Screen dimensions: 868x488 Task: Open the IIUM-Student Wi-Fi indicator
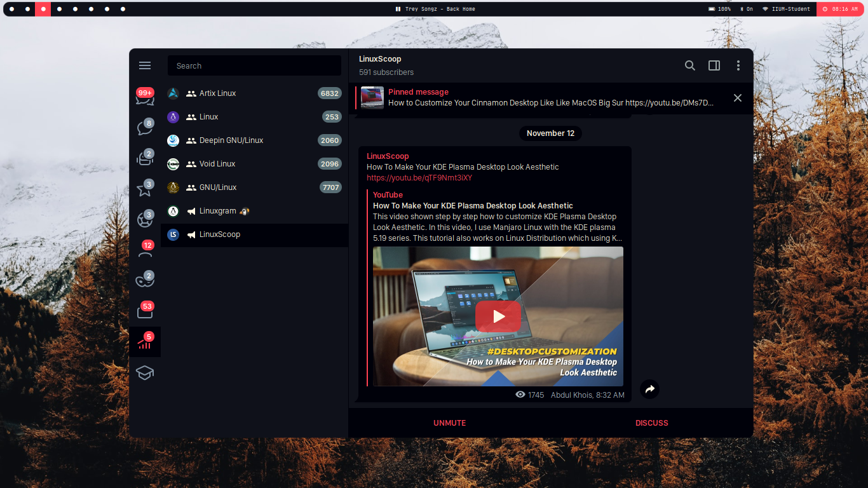pyautogui.click(x=787, y=9)
